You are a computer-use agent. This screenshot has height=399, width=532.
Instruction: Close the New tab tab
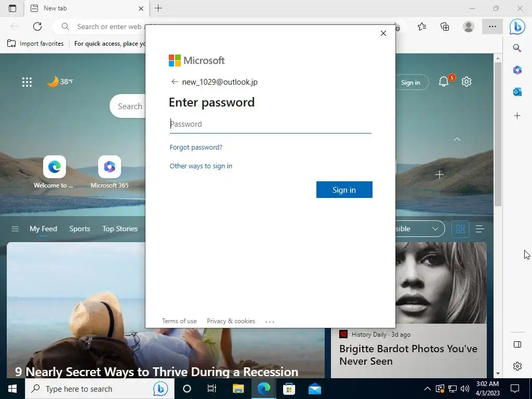point(141,8)
